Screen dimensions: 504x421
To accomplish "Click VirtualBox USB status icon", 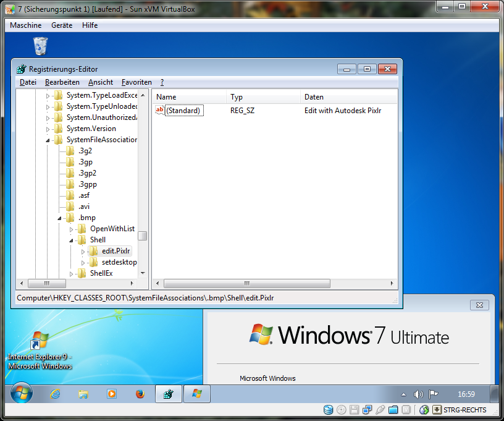I will (380, 410).
